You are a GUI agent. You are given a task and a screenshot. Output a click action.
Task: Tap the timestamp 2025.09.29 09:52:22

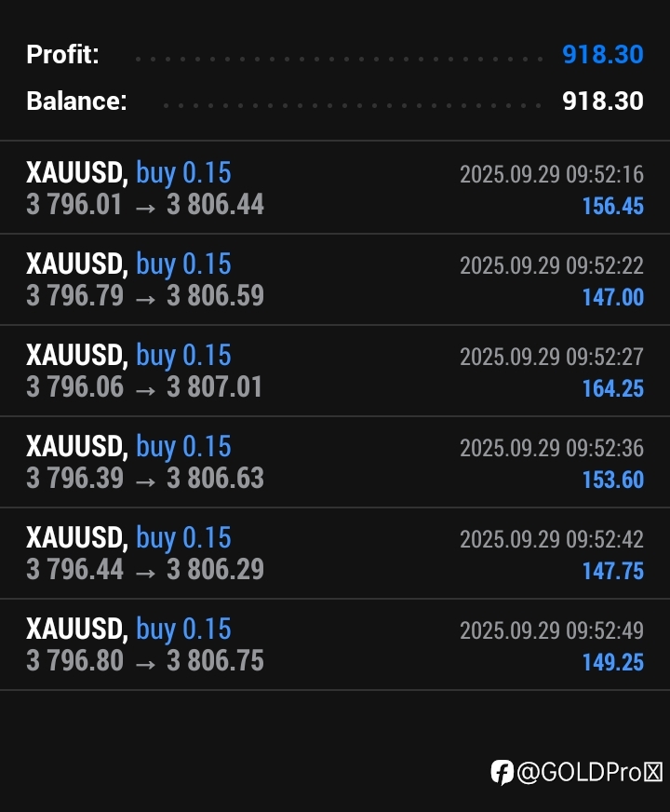point(551,265)
